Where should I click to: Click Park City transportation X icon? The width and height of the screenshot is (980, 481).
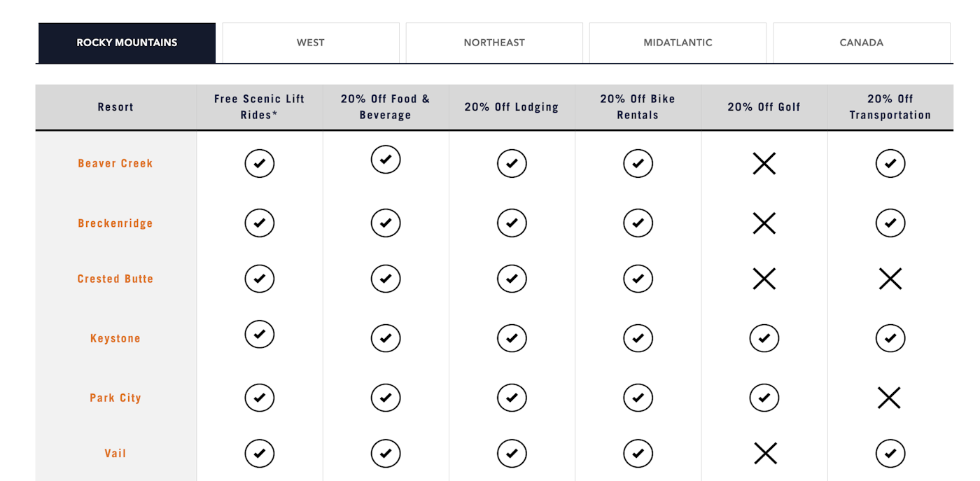(888, 398)
